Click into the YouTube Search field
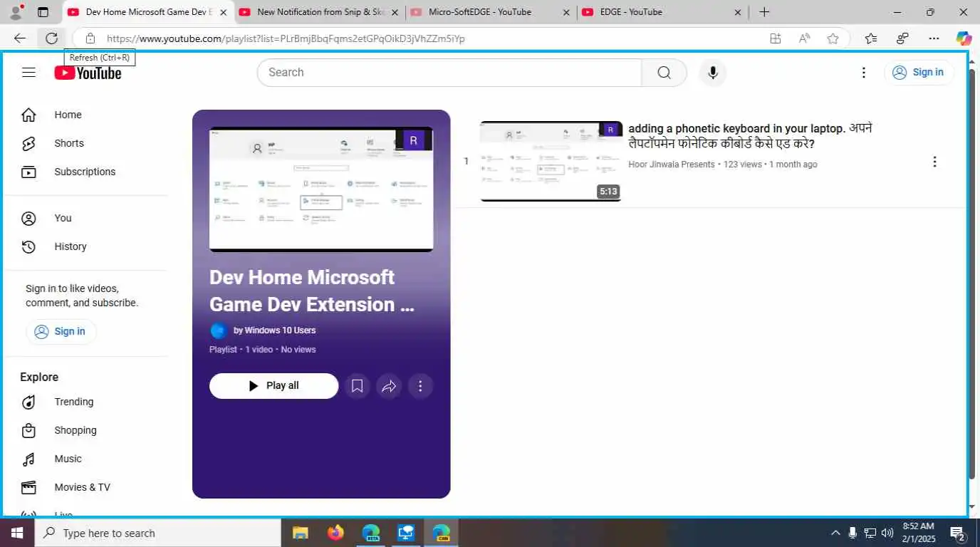Screen dimensions: 980x547 449,73
